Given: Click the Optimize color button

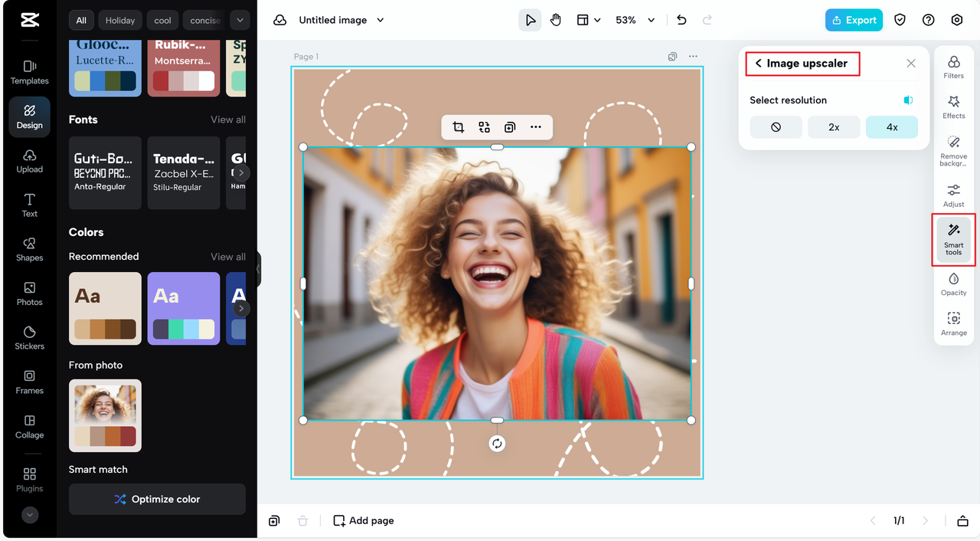Looking at the screenshot, I should tap(157, 499).
